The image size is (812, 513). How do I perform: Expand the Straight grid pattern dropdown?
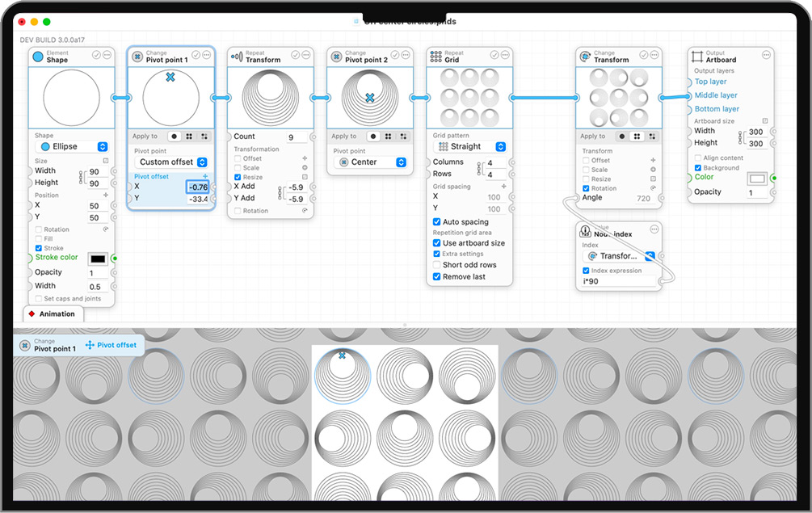click(x=471, y=146)
